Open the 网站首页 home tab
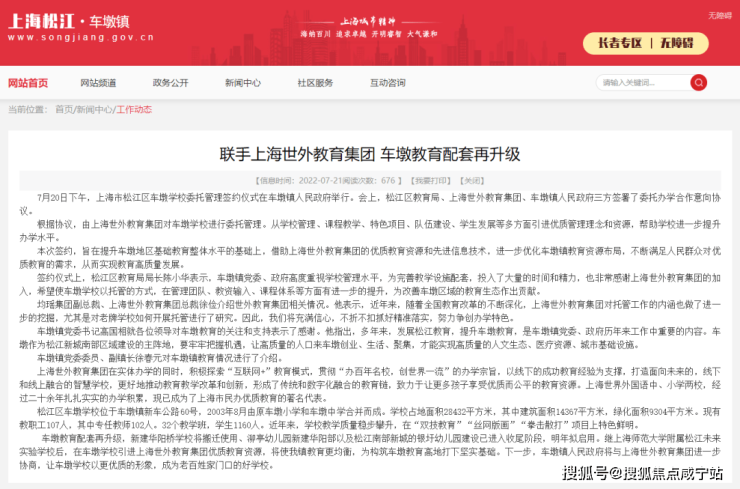This screenshot has width=740, height=489. point(28,83)
